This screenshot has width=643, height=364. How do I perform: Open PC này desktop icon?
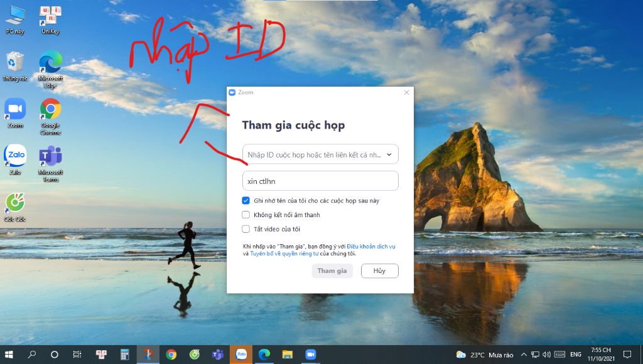coord(15,20)
